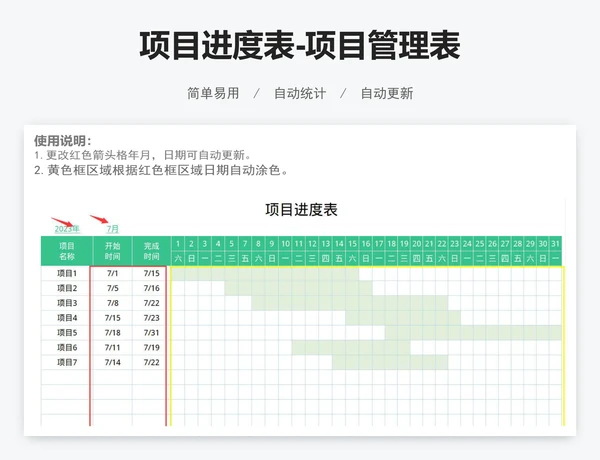600x460 pixels.
Task: Select the 项目2 name cell
Action: (67, 288)
